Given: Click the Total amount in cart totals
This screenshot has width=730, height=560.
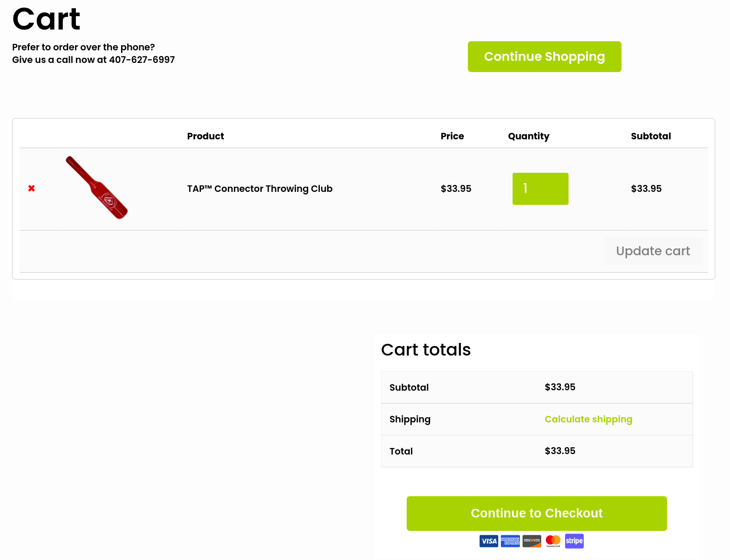Looking at the screenshot, I should pyautogui.click(x=560, y=451).
